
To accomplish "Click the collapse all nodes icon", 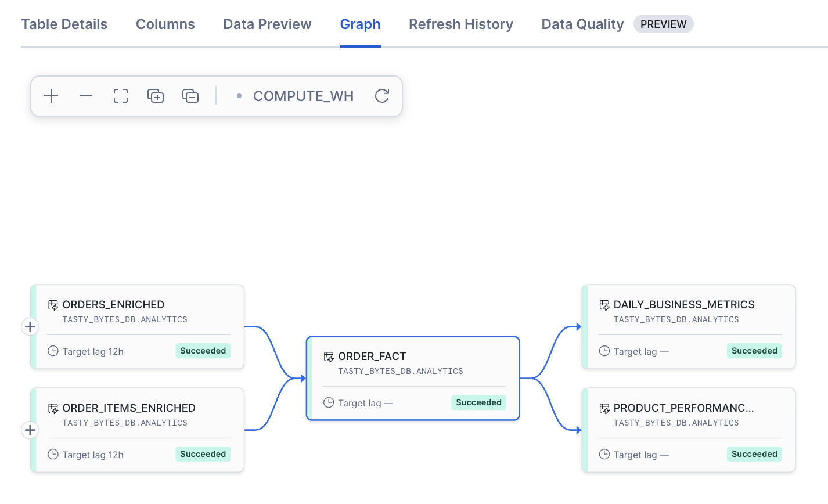I will pos(190,96).
